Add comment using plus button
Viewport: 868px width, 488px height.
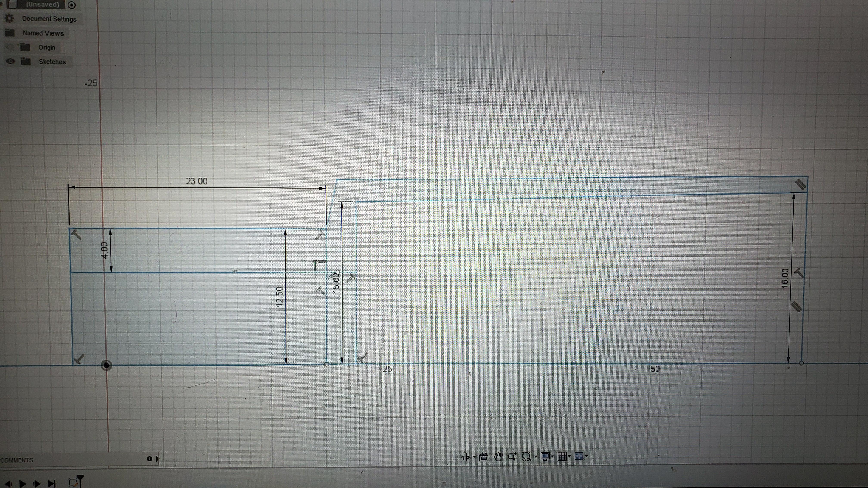coord(150,459)
